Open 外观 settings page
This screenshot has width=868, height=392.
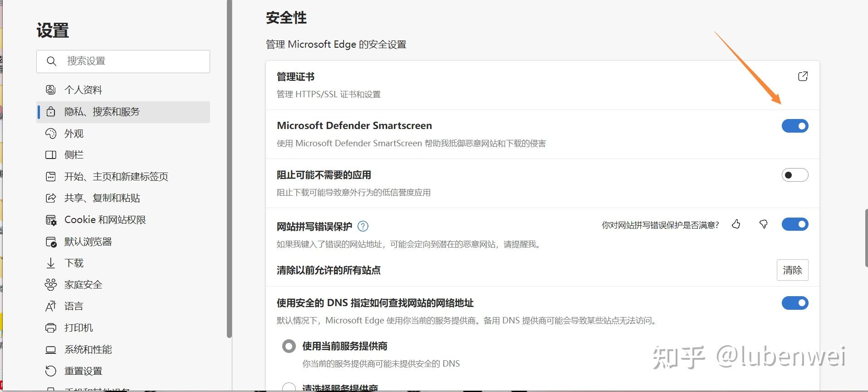tap(123, 134)
